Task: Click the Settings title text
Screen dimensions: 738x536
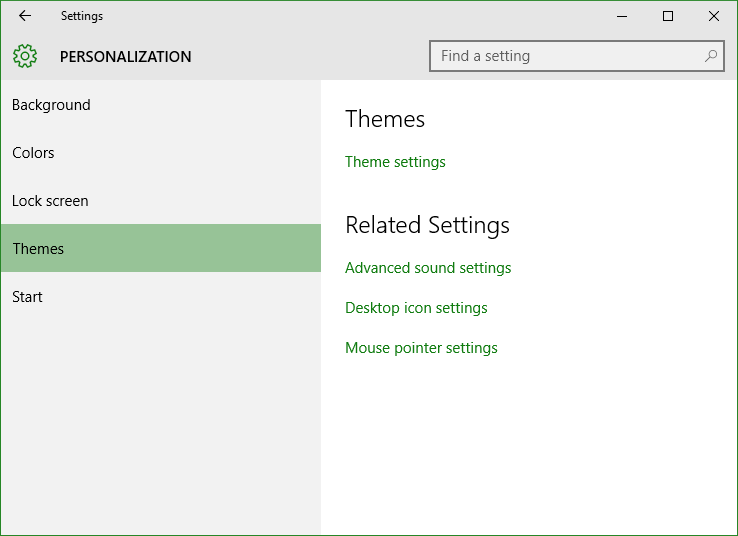Action: [x=82, y=16]
